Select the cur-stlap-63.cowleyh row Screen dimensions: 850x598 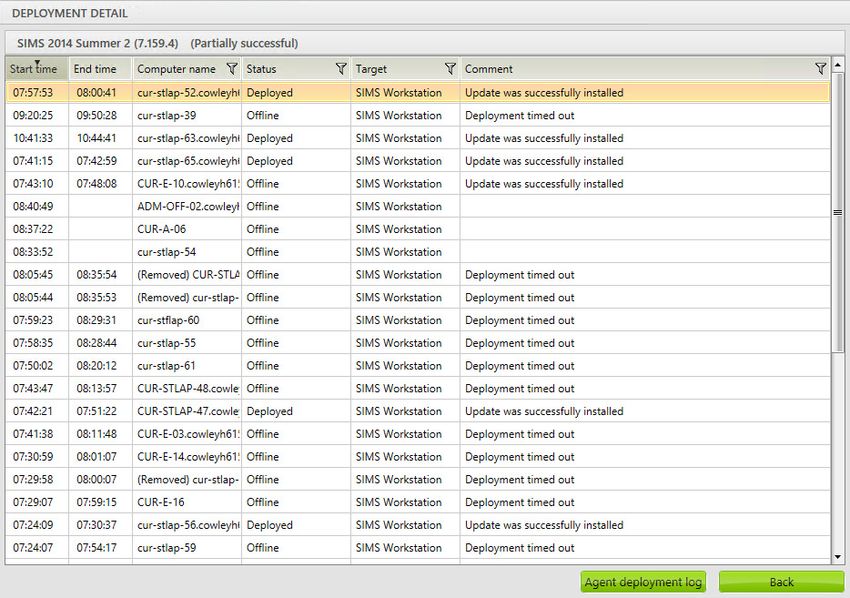coord(418,138)
